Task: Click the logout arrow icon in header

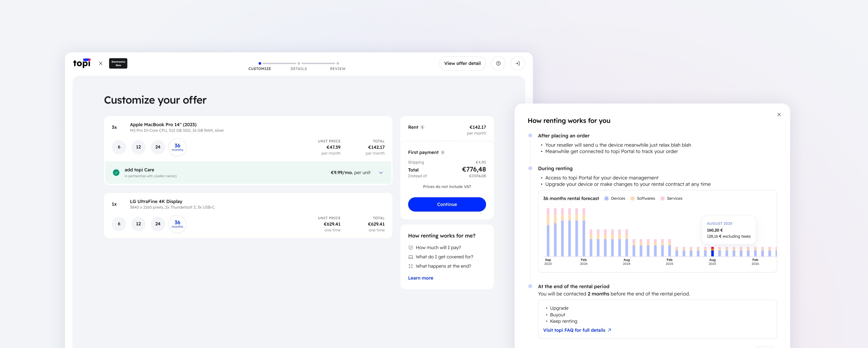Action: [x=518, y=63]
